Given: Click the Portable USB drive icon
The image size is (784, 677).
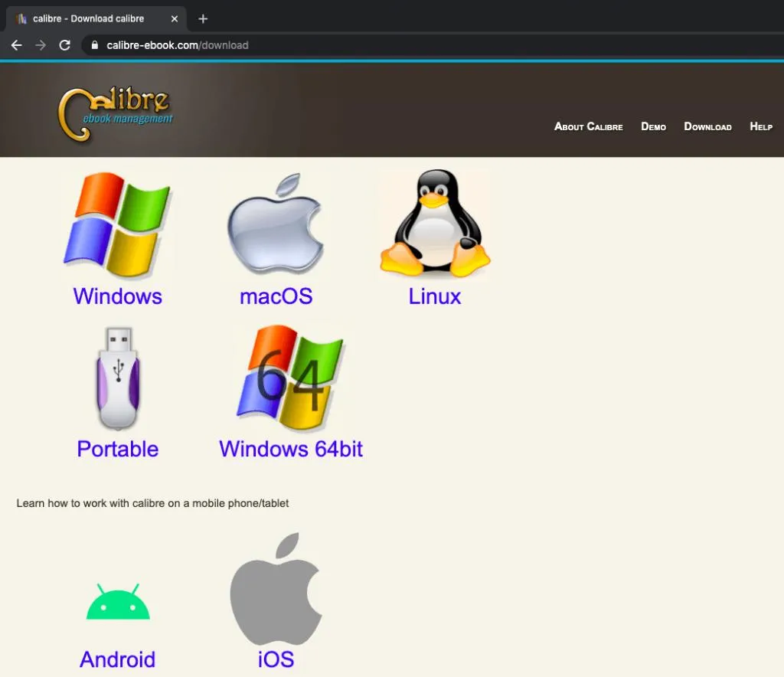Looking at the screenshot, I should click(x=118, y=378).
